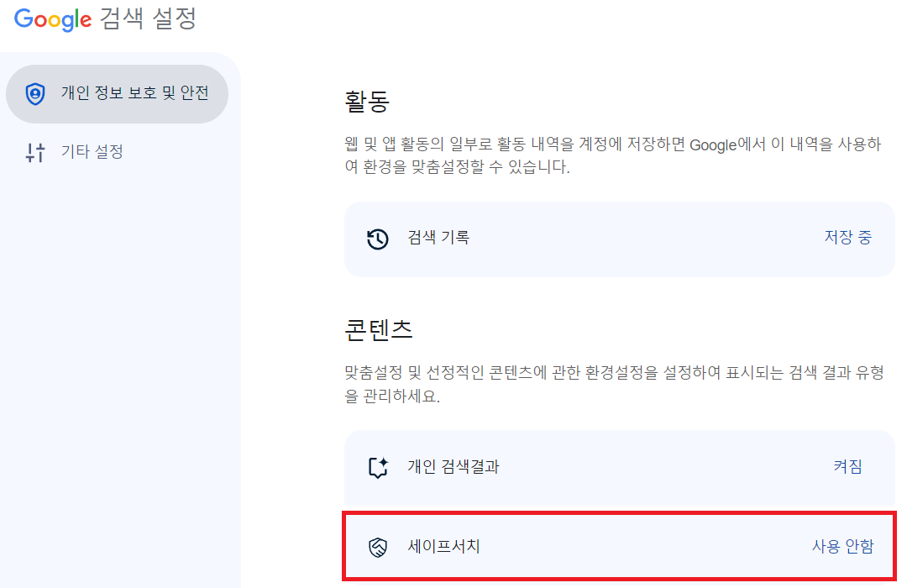
Task: Click the 세이프서치 label text
Action: 443,545
